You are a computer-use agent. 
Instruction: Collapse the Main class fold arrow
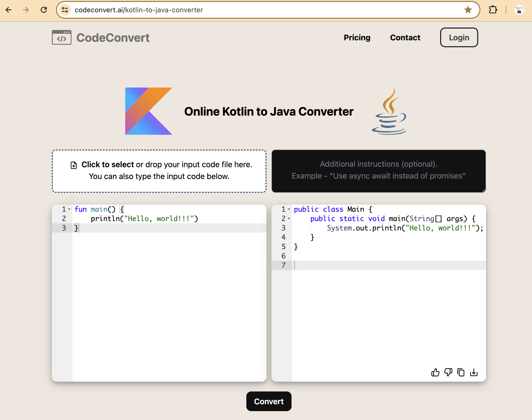(289, 209)
